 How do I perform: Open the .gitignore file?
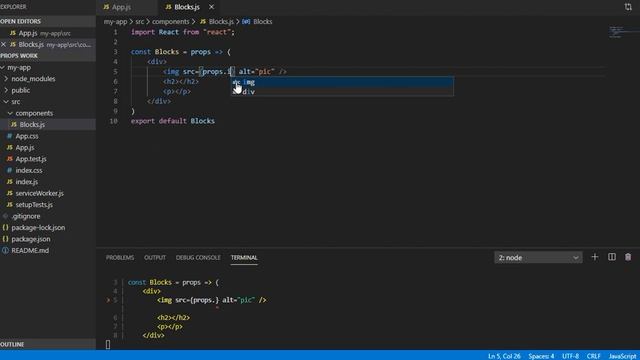(48, 216)
